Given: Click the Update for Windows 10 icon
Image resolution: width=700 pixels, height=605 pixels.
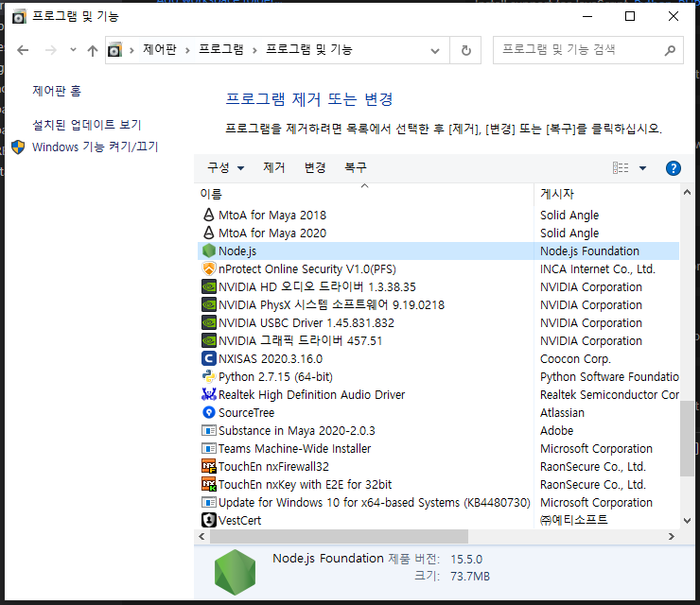Looking at the screenshot, I should tap(208, 502).
